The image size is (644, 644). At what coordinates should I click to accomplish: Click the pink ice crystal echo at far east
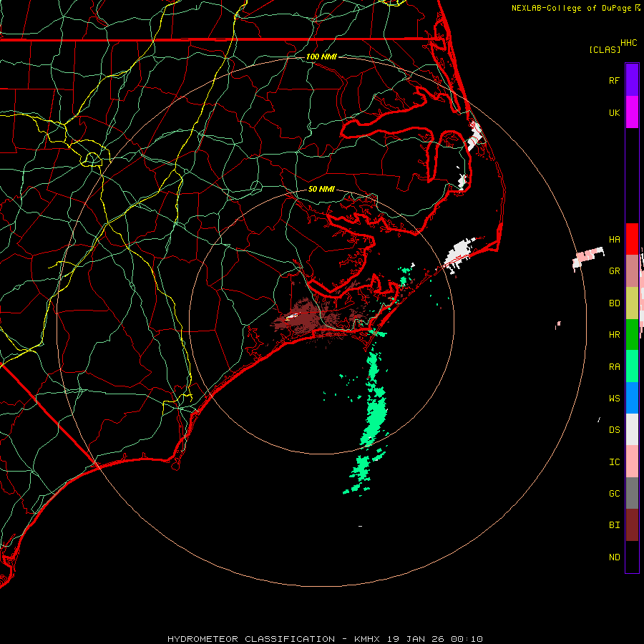pyautogui.click(x=588, y=257)
